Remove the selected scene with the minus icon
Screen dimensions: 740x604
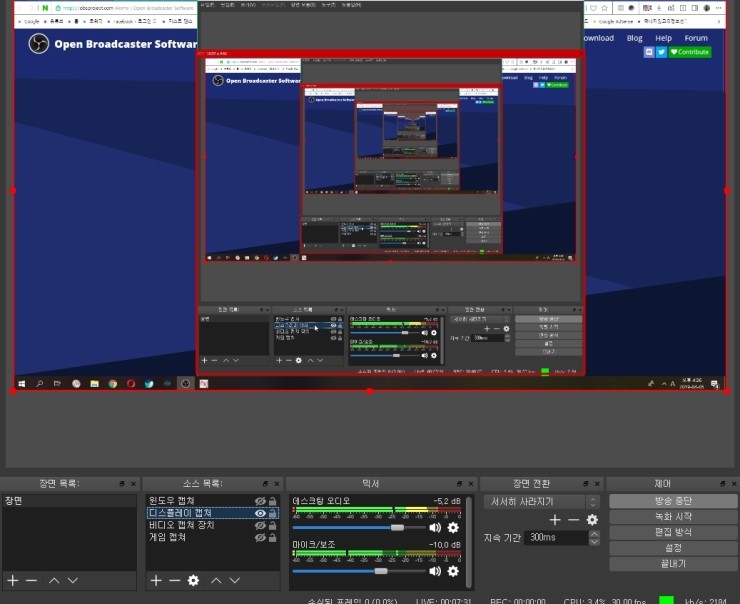pos(32,580)
